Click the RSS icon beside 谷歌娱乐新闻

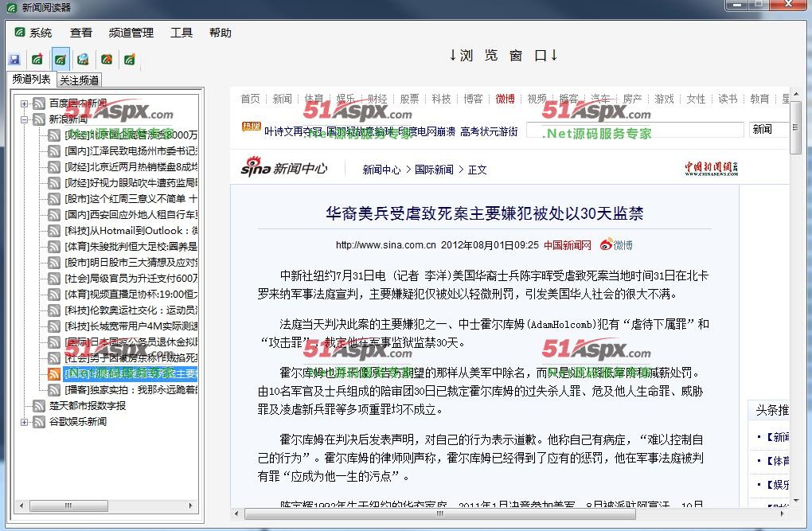click(39, 422)
